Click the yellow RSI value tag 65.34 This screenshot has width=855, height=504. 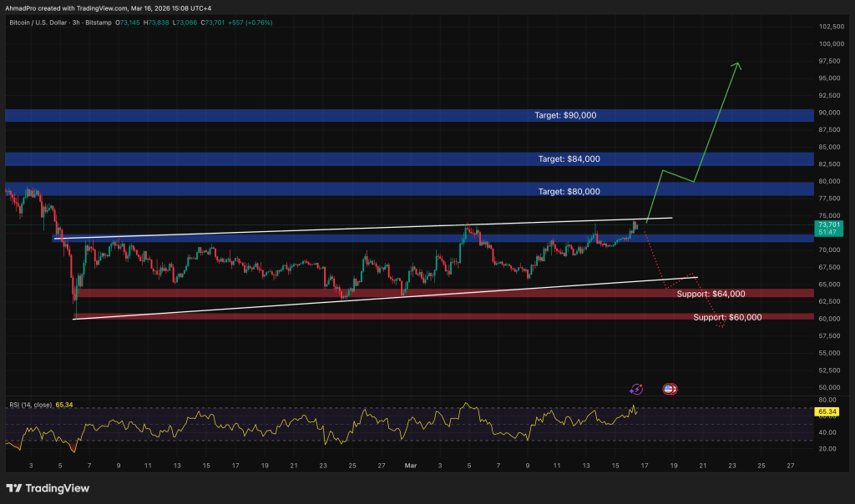click(828, 411)
